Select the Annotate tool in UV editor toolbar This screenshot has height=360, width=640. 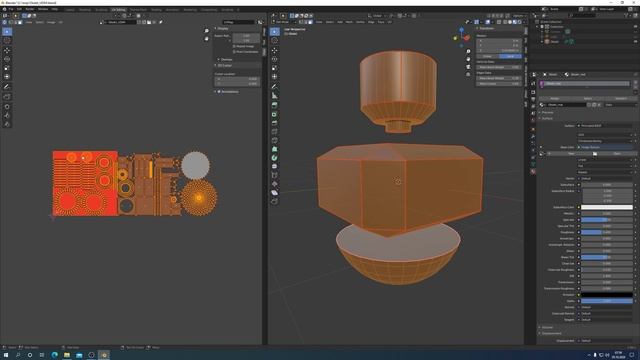pyautogui.click(x=7, y=87)
